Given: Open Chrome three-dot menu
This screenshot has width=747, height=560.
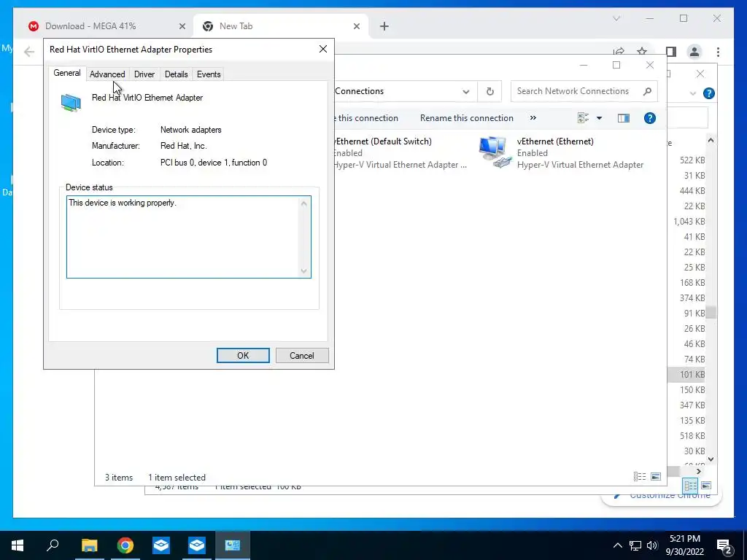Looking at the screenshot, I should tap(718, 52).
